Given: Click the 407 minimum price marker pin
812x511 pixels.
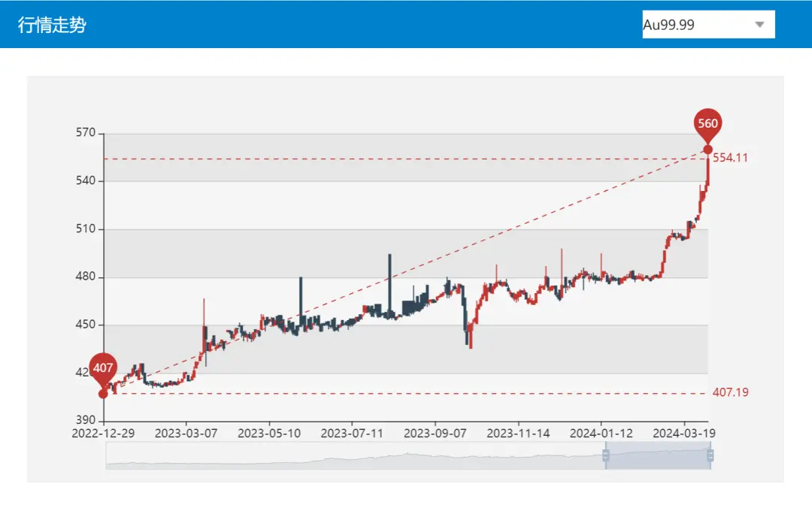Looking at the screenshot, I should 103,368.
